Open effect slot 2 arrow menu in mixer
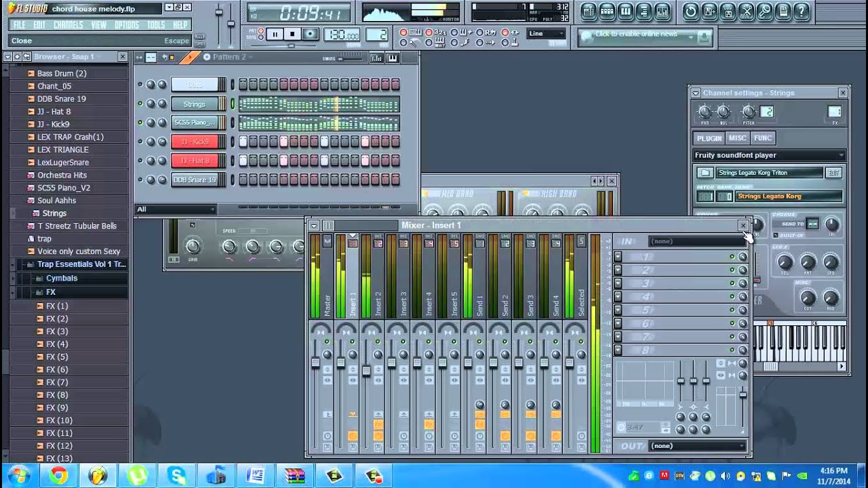The image size is (868, 488). (618, 270)
